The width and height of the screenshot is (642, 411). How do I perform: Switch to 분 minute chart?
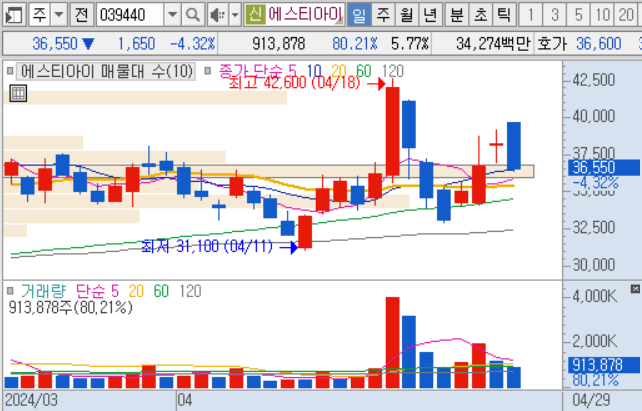[x=457, y=15]
